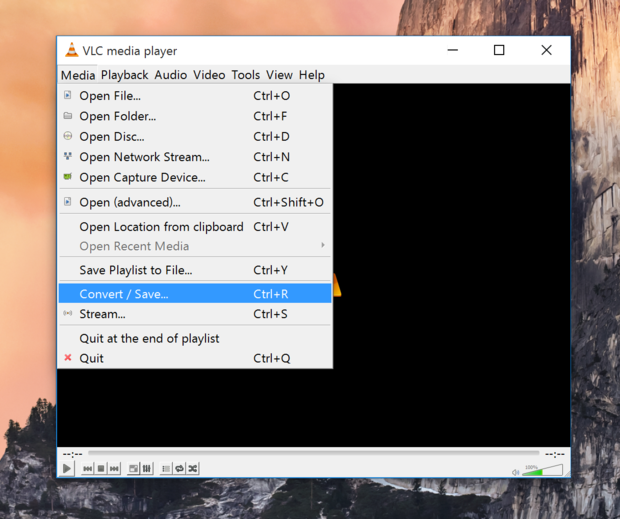The width and height of the screenshot is (620, 519).
Task: Toggle Quit at the end of playlist
Action: click(195, 338)
